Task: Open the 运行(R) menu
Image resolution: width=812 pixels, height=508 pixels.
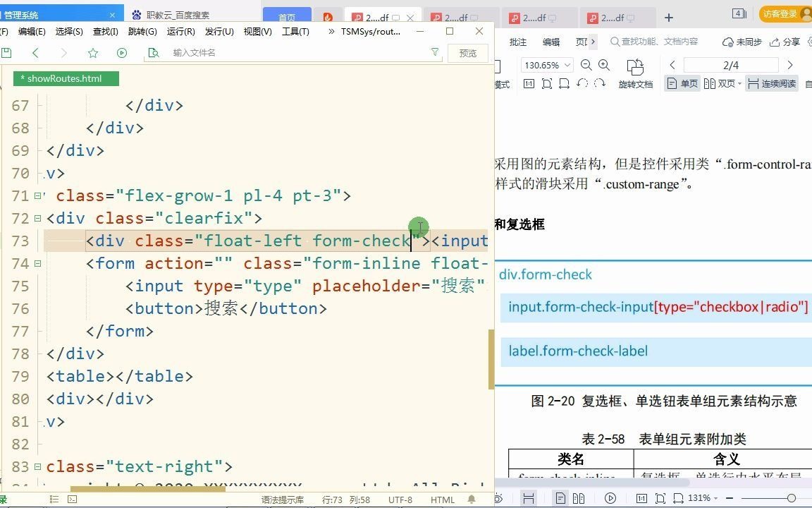Action: tap(180, 32)
